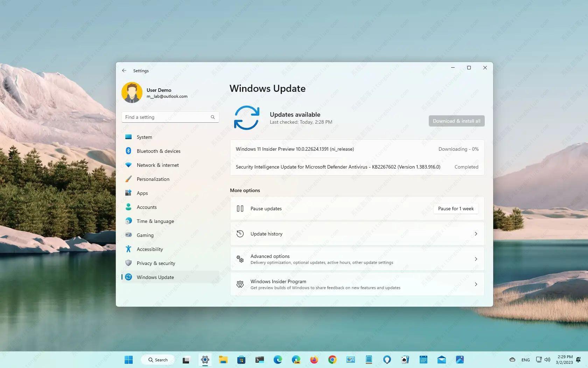Screen dimensions: 588x368
Task: Open the Personalization section
Action: coord(153,179)
